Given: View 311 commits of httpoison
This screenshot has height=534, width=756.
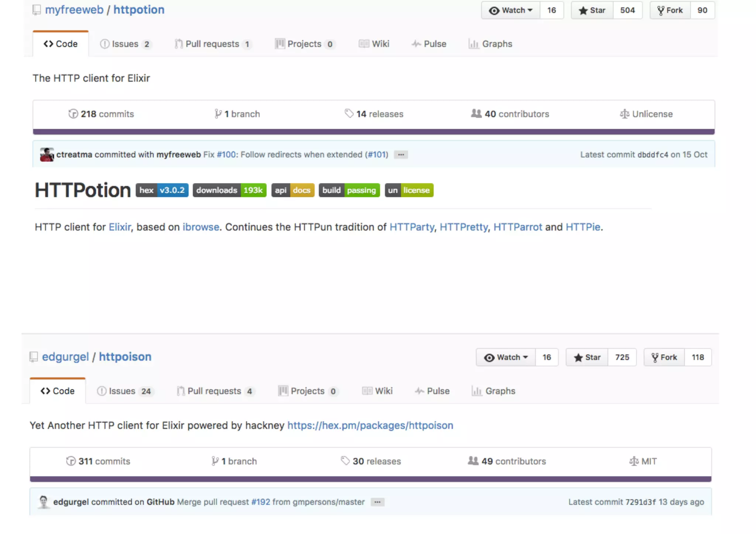Looking at the screenshot, I should click(x=98, y=461).
